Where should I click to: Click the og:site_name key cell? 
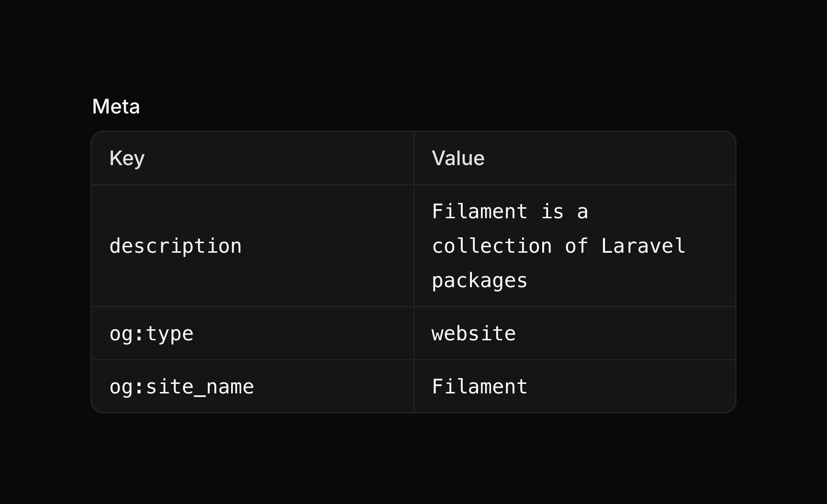[x=182, y=386]
